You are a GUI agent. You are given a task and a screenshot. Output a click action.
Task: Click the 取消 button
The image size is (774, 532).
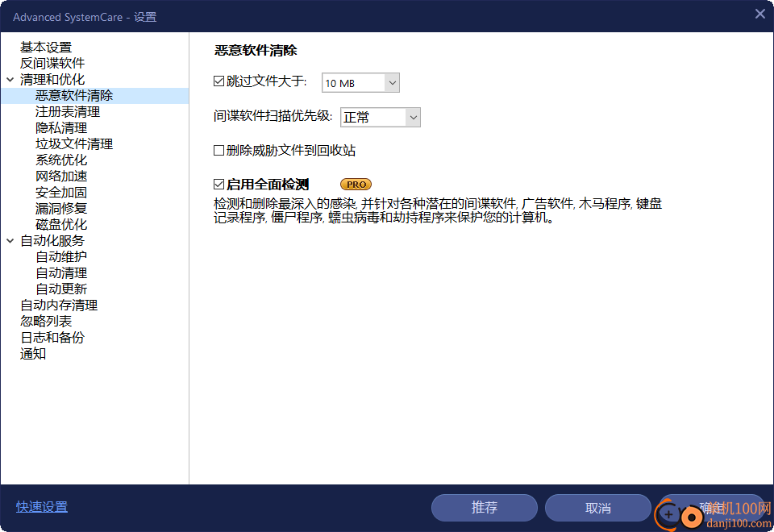598,508
